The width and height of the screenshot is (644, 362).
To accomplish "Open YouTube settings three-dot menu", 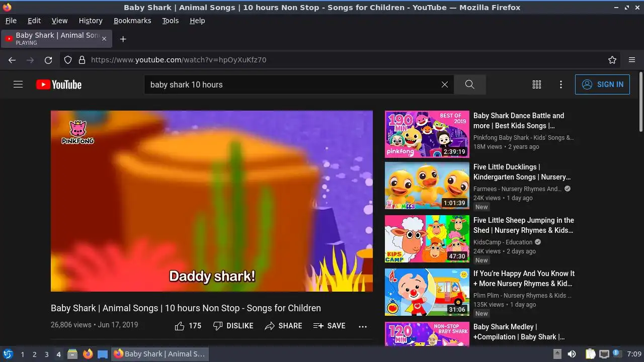I will coord(561,84).
